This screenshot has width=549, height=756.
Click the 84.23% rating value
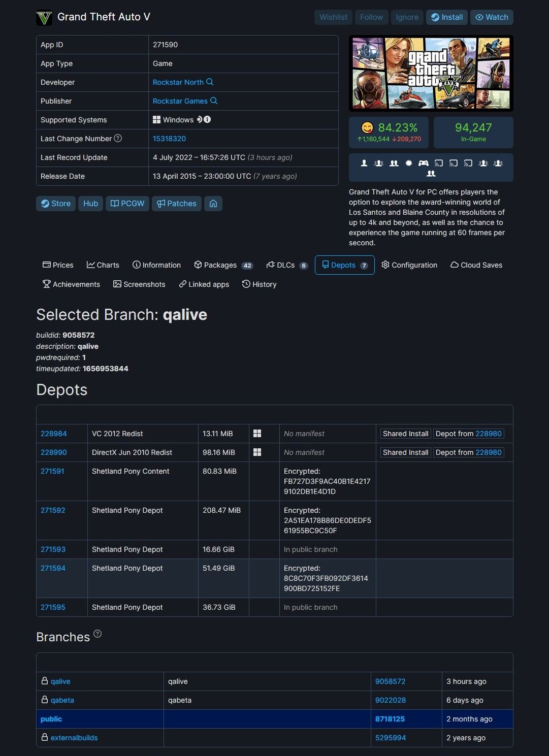tap(398, 127)
